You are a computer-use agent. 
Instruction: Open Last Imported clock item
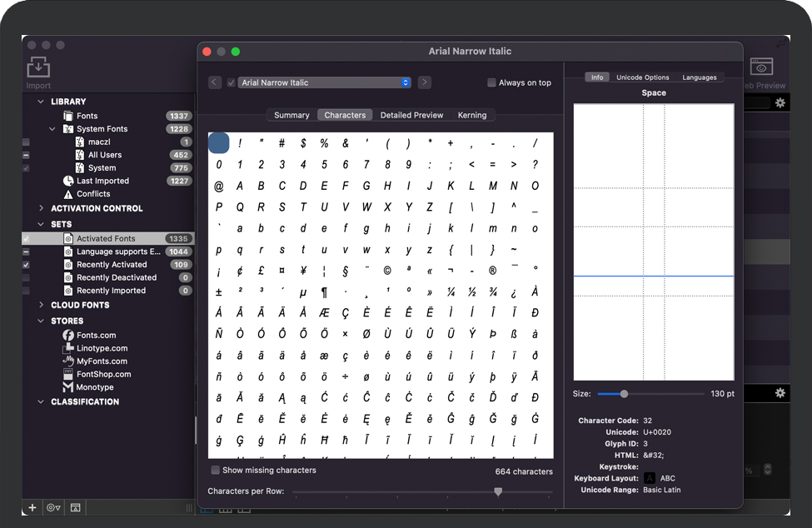coord(102,181)
